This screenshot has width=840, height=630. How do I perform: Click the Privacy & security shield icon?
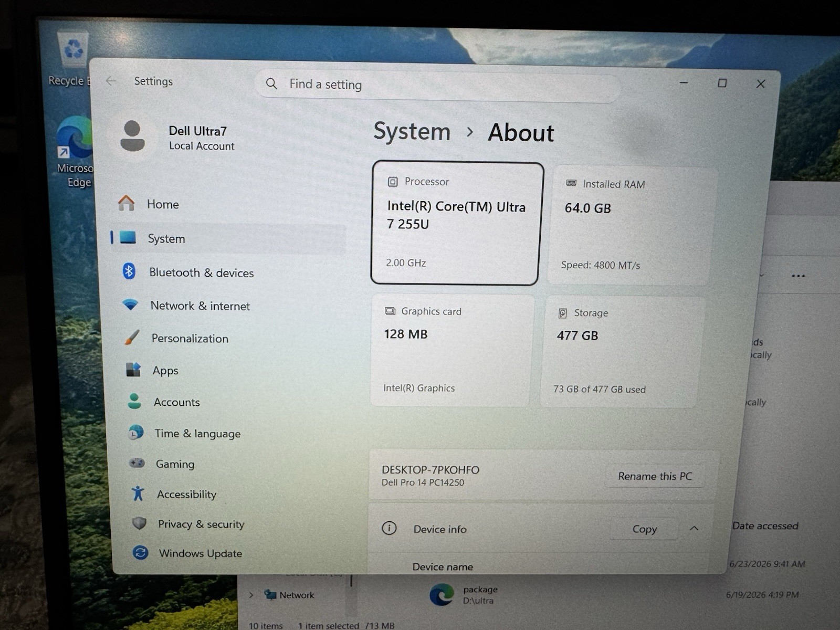tap(139, 523)
